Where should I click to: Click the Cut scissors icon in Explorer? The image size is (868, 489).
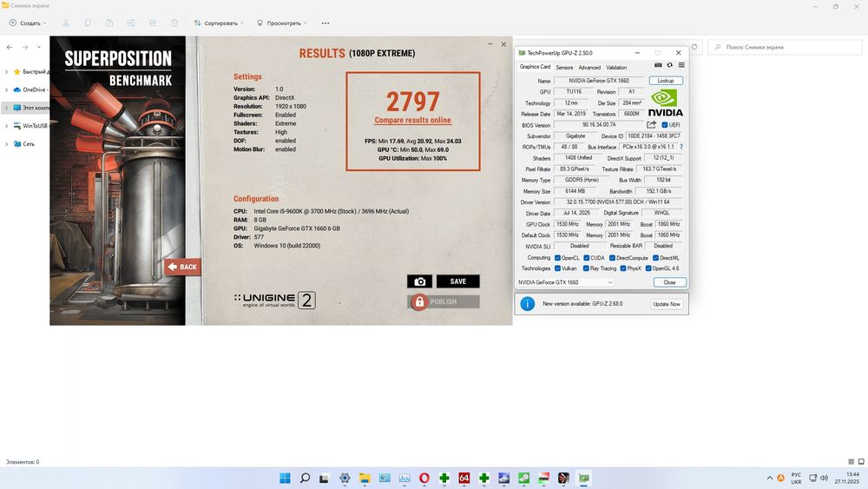[66, 23]
